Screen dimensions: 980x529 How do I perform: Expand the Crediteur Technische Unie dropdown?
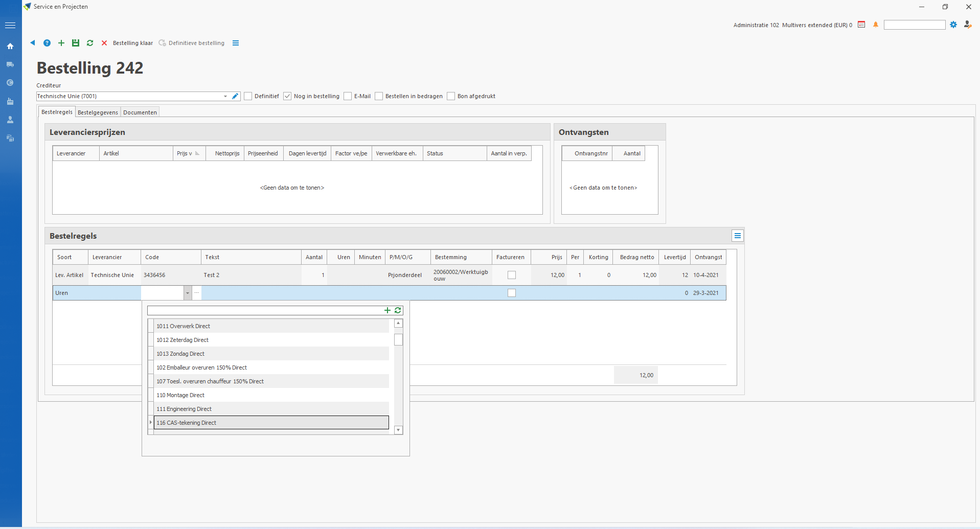[225, 96]
